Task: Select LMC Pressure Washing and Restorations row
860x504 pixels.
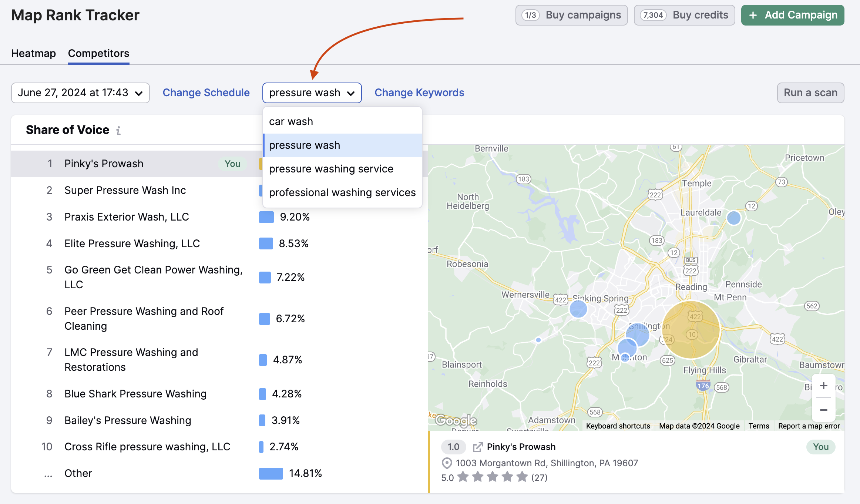Action: click(219, 360)
